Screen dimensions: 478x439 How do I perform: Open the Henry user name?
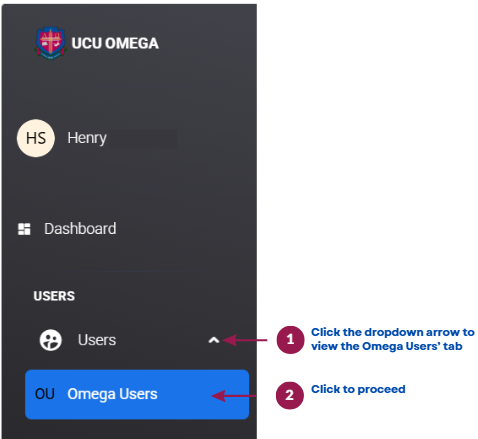pyautogui.click(x=87, y=138)
